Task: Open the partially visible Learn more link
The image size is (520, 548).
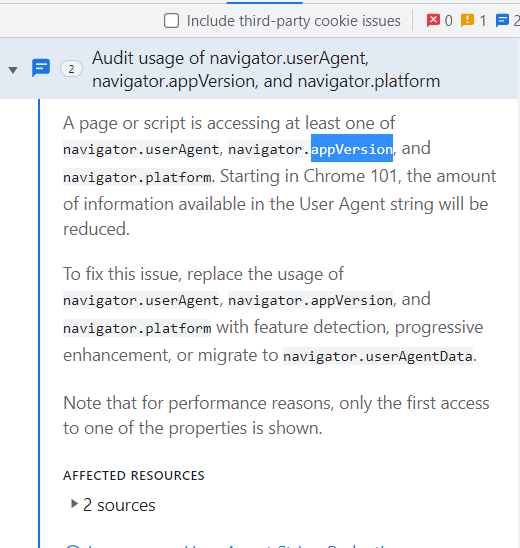Action: [x=227, y=546]
